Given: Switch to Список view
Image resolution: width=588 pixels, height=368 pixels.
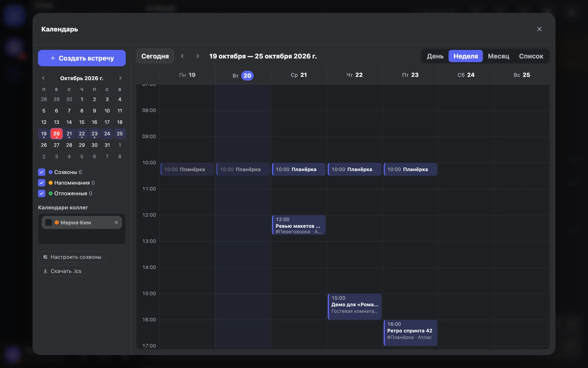Looking at the screenshot, I should coord(531,56).
